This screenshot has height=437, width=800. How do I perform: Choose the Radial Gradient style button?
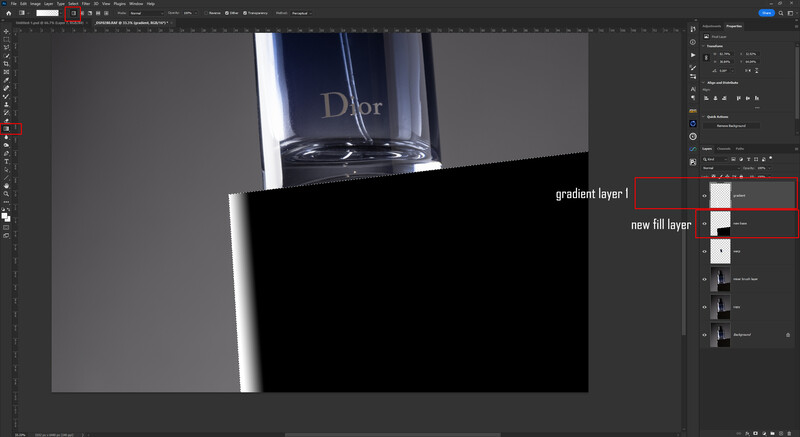coord(82,13)
